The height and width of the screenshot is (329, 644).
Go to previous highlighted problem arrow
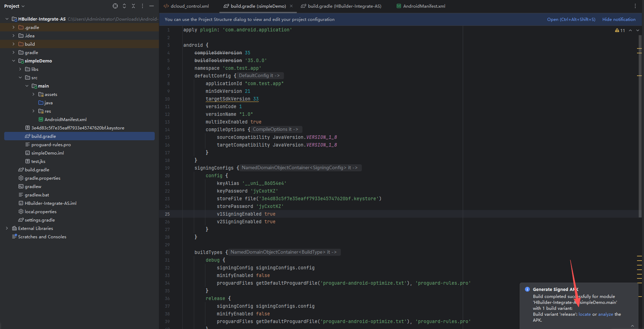[x=630, y=30]
